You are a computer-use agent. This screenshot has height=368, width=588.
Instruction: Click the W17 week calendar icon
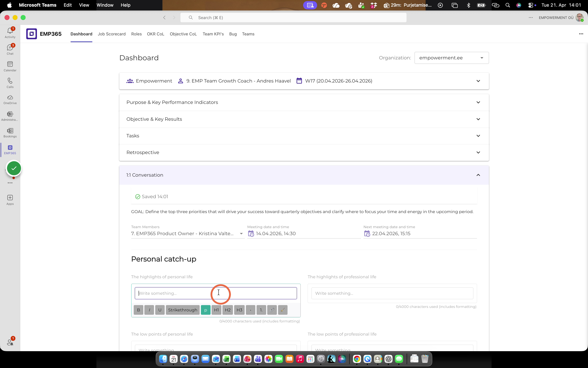click(299, 81)
